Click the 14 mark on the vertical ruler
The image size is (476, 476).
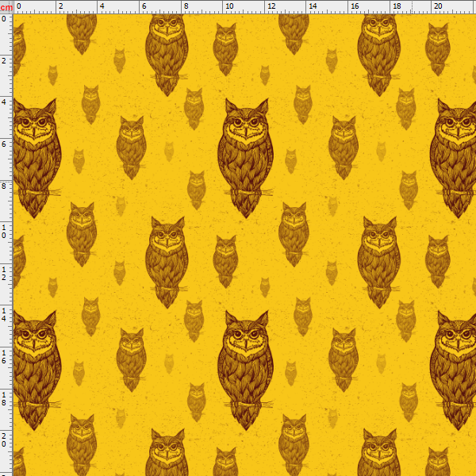point(4,314)
